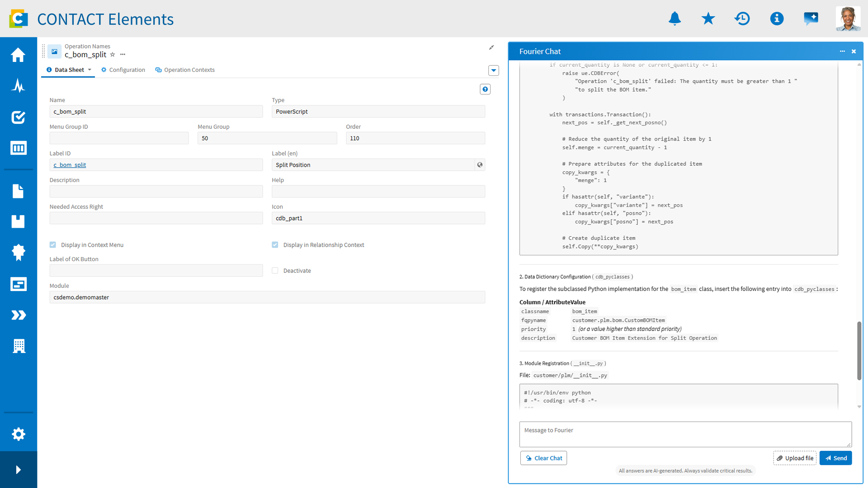Switch to the Operation Contexts tab
The height and width of the screenshot is (488, 868).
pos(185,70)
